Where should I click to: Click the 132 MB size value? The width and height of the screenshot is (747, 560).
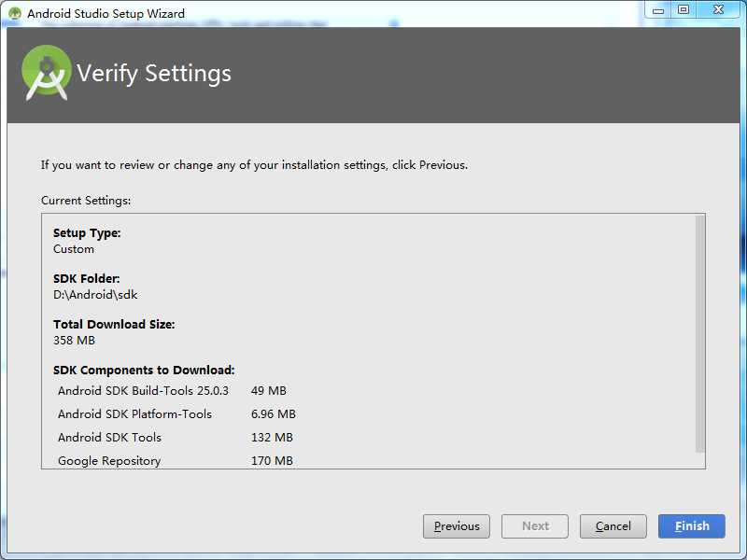[x=272, y=438]
